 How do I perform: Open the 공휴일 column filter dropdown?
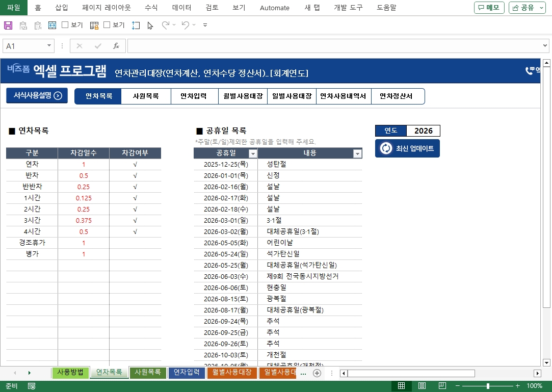252,153
